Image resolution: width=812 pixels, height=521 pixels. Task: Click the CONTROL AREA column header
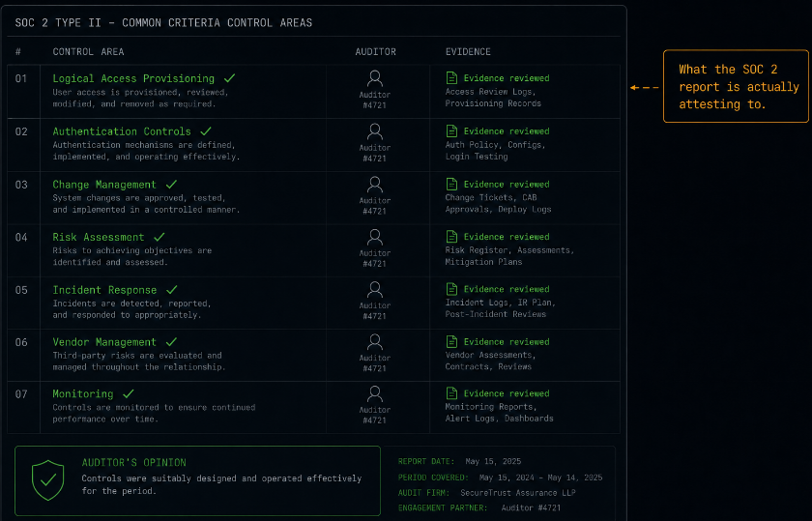(x=88, y=52)
